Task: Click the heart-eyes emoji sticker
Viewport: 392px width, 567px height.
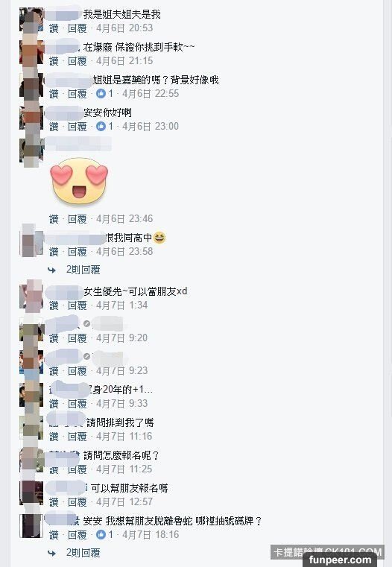Action: click(79, 180)
